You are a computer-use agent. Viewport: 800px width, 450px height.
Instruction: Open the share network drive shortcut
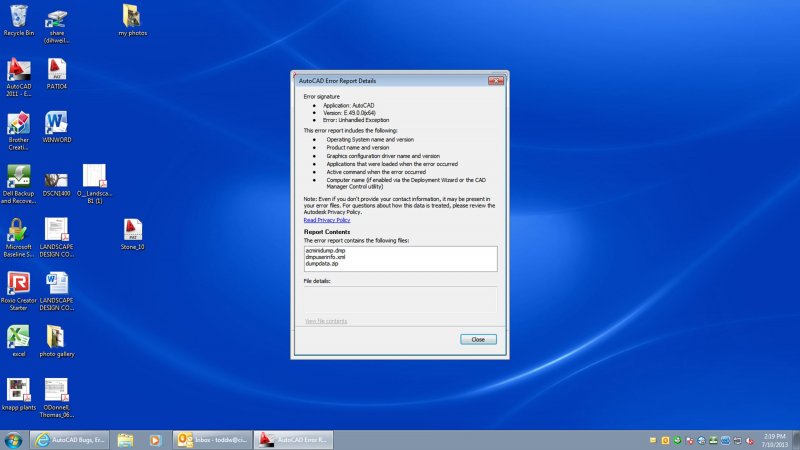[x=57, y=26]
